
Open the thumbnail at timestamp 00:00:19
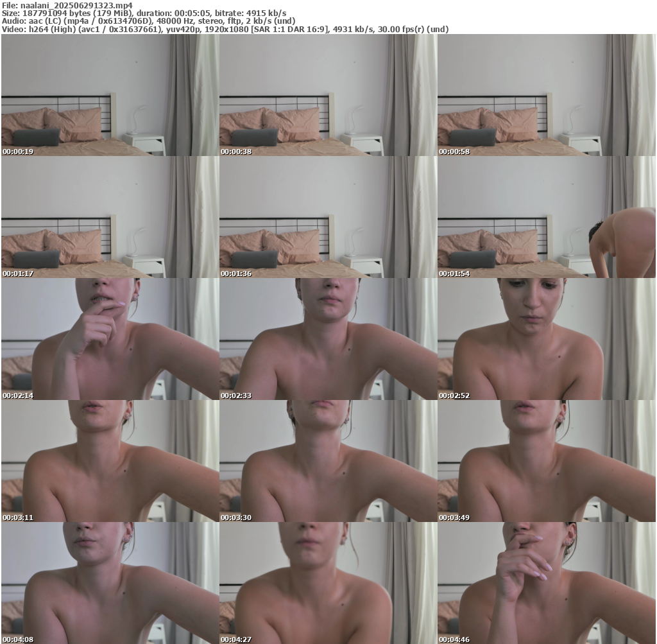point(110,95)
